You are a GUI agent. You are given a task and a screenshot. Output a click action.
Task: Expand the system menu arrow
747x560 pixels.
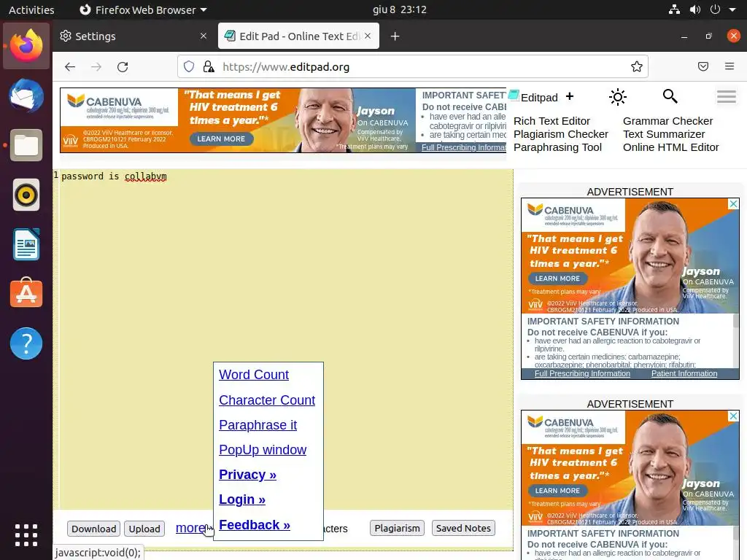732,9
